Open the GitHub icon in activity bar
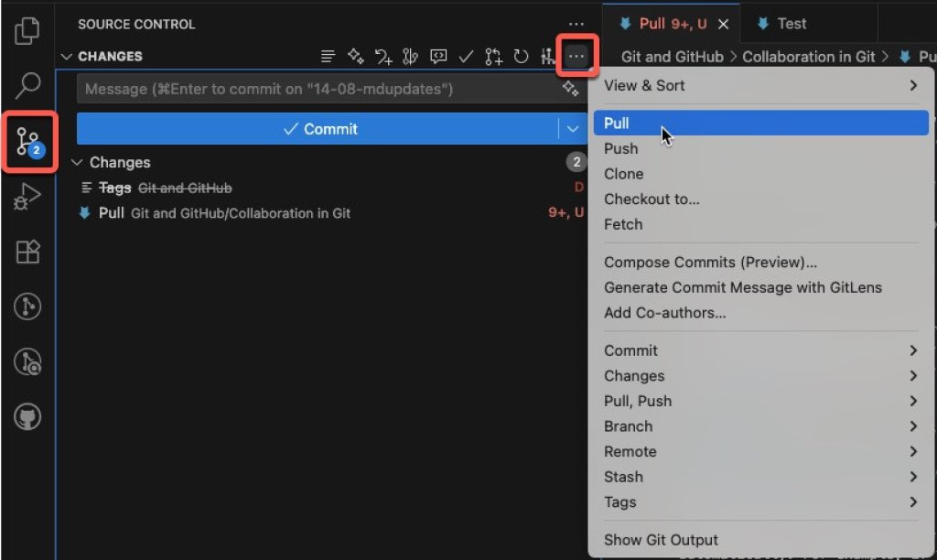The image size is (937, 560). (28, 418)
